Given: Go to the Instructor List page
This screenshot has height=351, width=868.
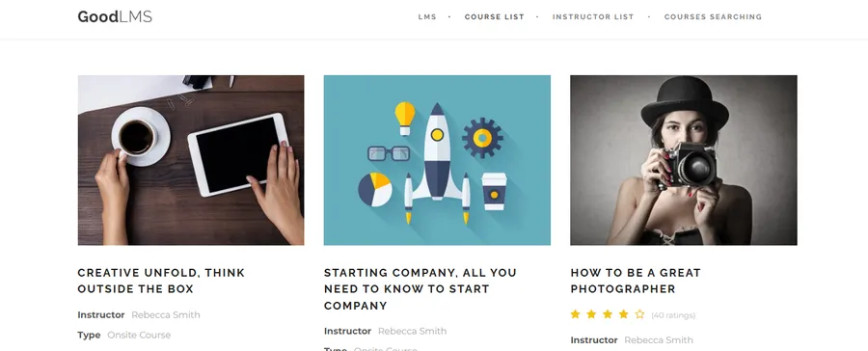Looking at the screenshot, I should click(593, 17).
